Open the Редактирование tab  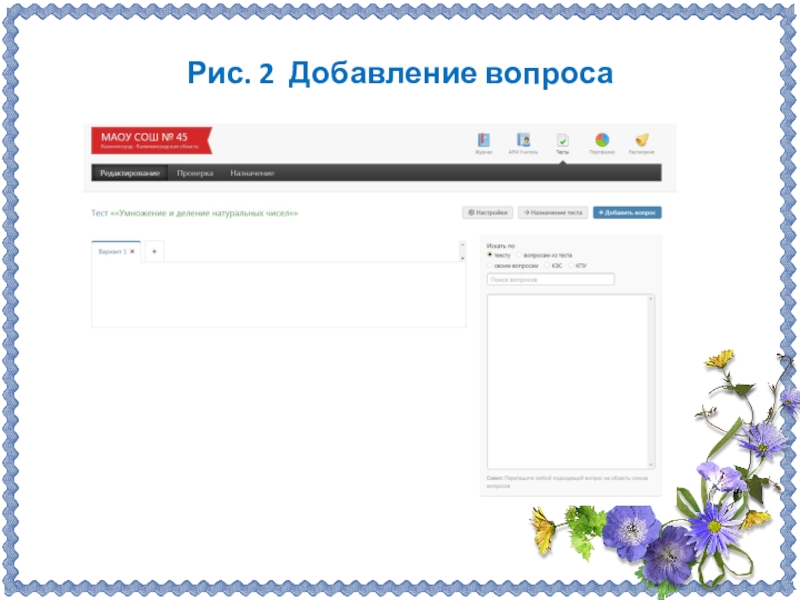[x=129, y=173]
